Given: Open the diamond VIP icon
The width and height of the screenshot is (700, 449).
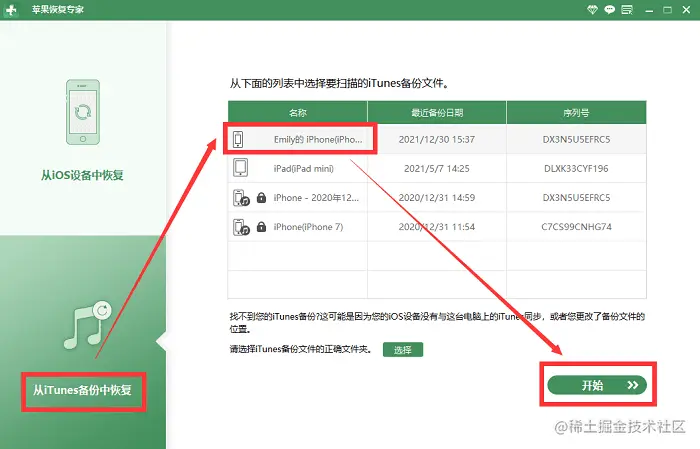Looking at the screenshot, I should pyautogui.click(x=592, y=9).
